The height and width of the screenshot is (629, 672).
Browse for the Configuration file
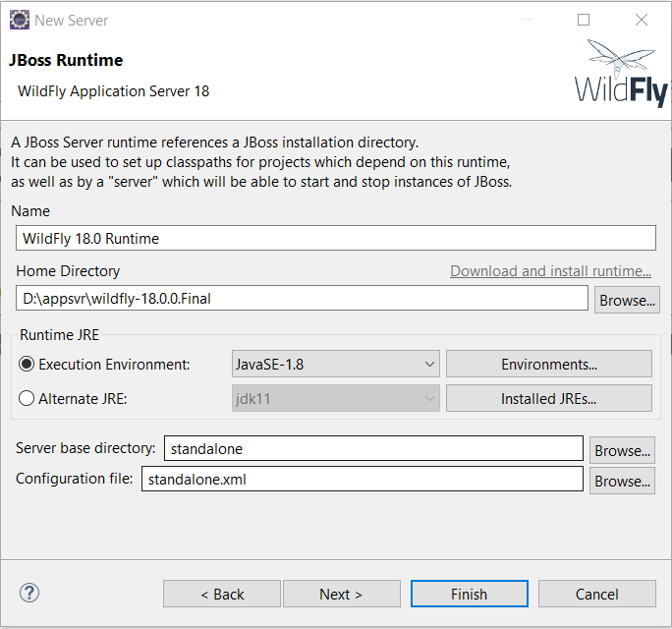click(x=622, y=481)
